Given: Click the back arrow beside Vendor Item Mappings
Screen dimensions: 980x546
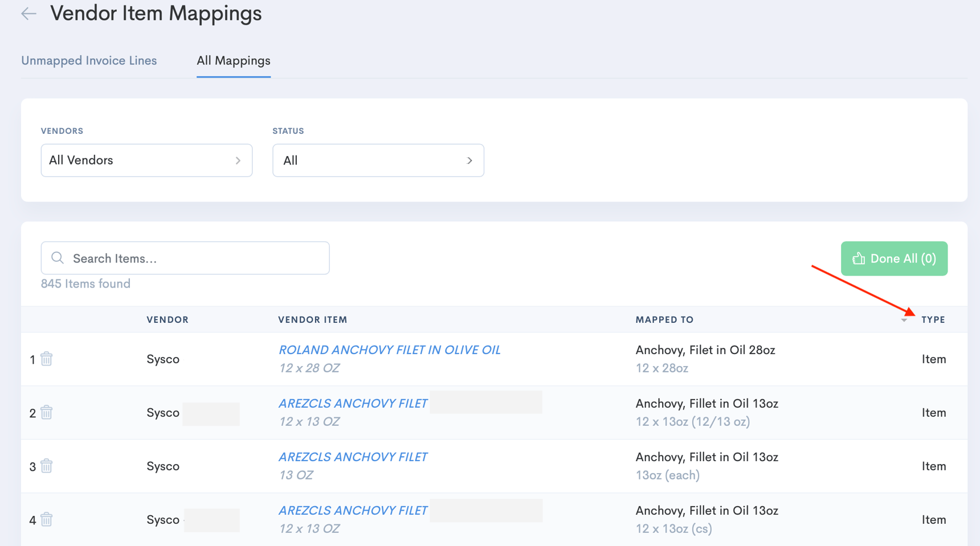Looking at the screenshot, I should point(28,14).
